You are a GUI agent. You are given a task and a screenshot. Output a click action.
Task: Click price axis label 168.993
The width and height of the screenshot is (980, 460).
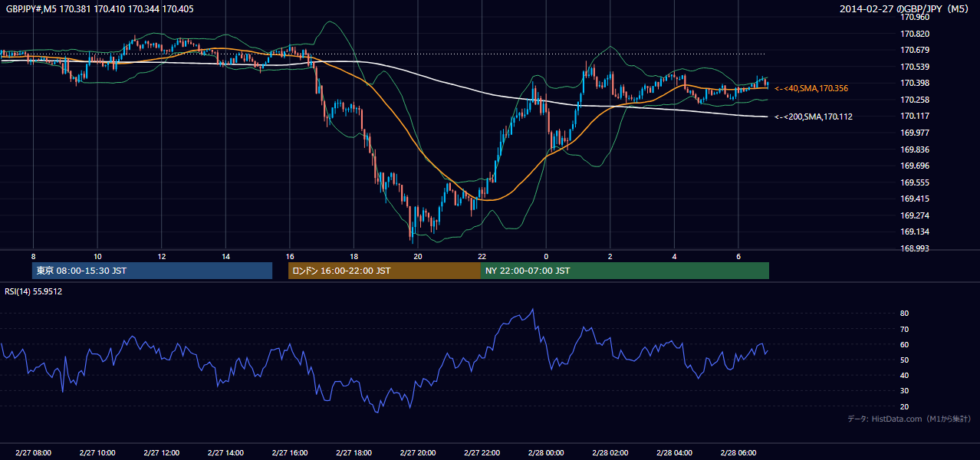tap(914, 248)
